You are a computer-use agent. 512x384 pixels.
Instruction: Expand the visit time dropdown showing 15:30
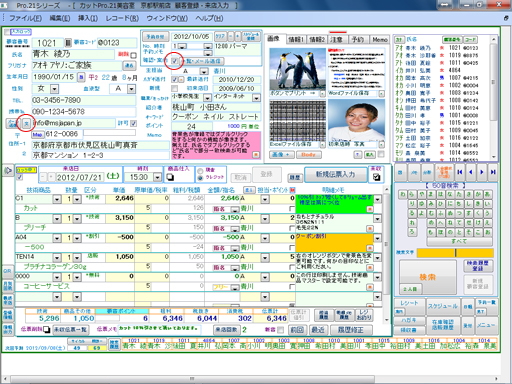157,178
